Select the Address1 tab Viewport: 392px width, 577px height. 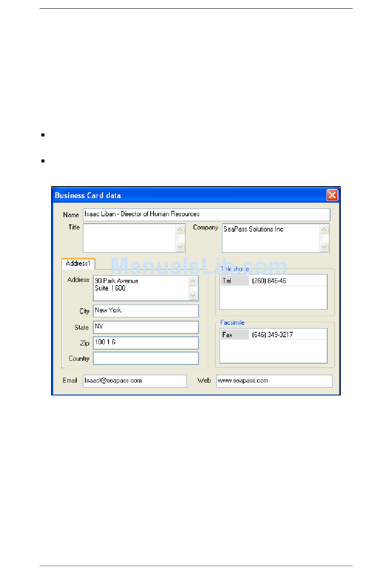point(78,263)
